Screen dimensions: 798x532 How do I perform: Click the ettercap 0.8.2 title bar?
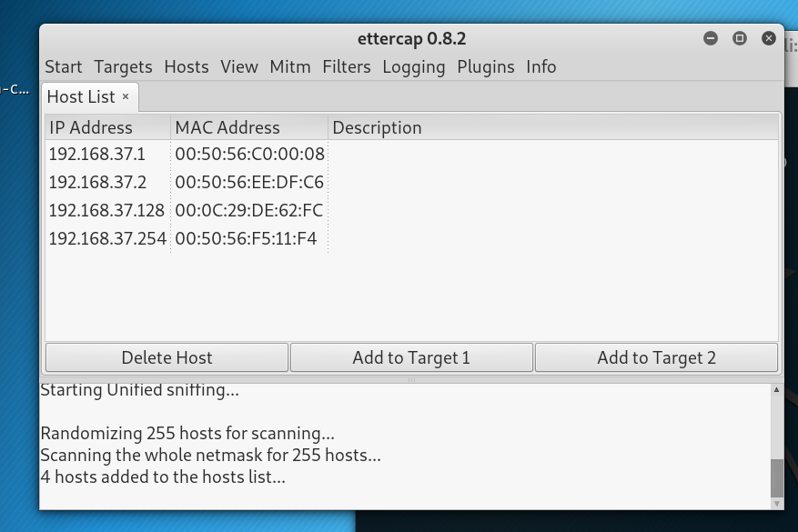coord(411,39)
